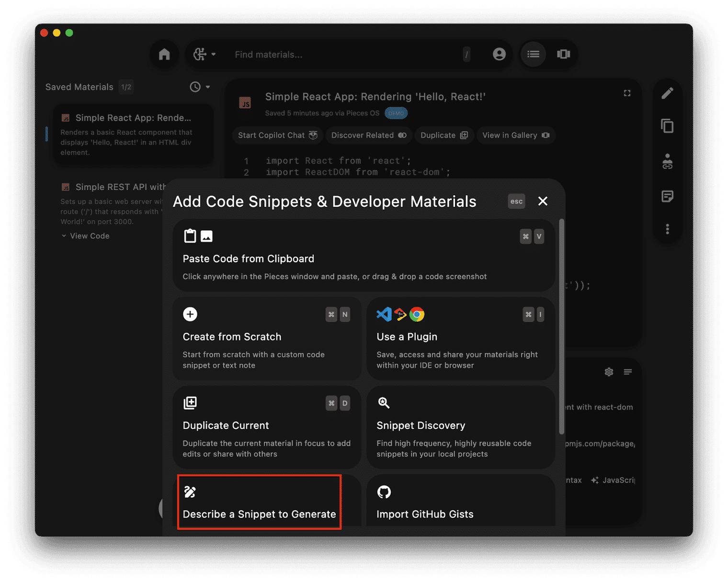Choose Use a Plugin option
The image size is (728, 583).
tap(460, 338)
